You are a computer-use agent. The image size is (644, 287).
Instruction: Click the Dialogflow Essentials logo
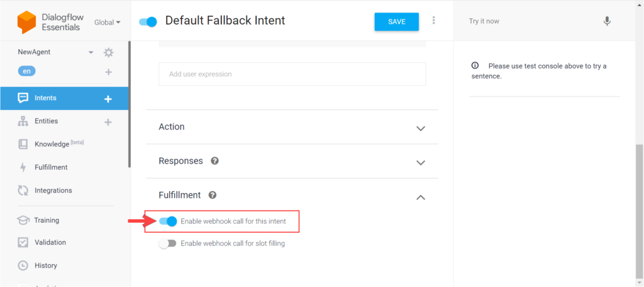(27, 22)
